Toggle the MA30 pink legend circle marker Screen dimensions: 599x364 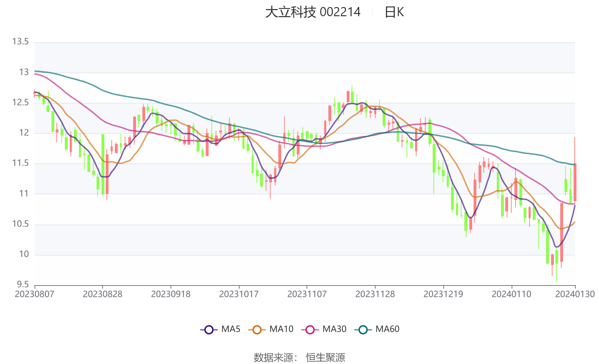310,330
